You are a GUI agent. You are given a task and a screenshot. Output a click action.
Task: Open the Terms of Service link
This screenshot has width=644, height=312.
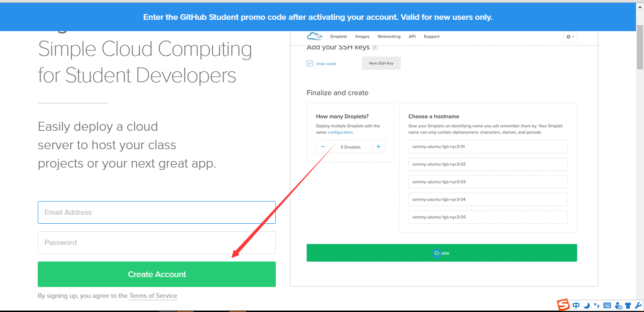click(153, 296)
